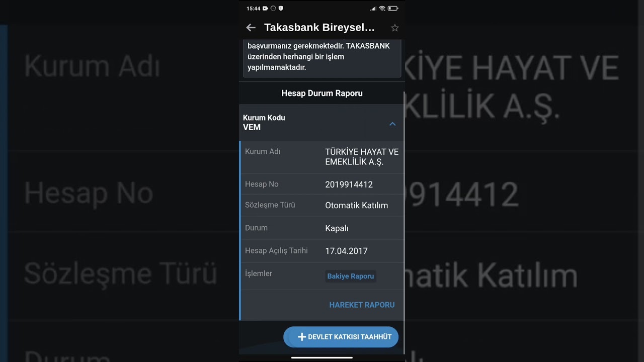Image resolution: width=644 pixels, height=362 pixels.
Task: Tap the shield icon in status bar
Action: click(x=281, y=8)
